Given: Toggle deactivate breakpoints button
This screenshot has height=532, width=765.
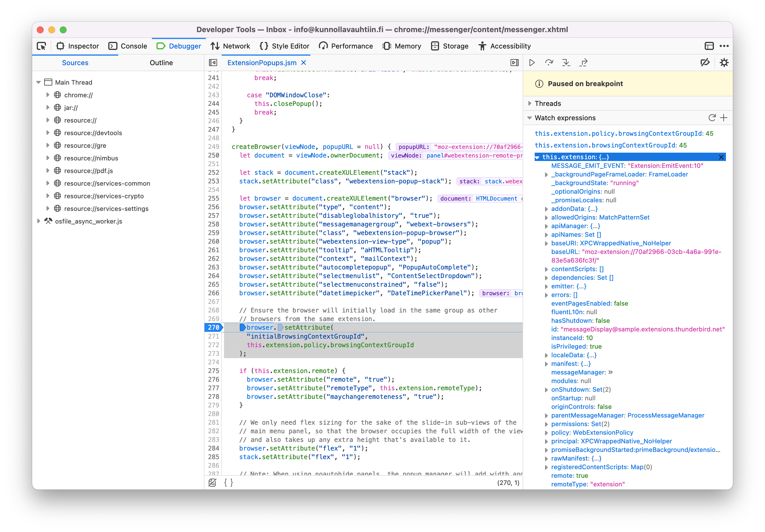Looking at the screenshot, I should [x=705, y=63].
